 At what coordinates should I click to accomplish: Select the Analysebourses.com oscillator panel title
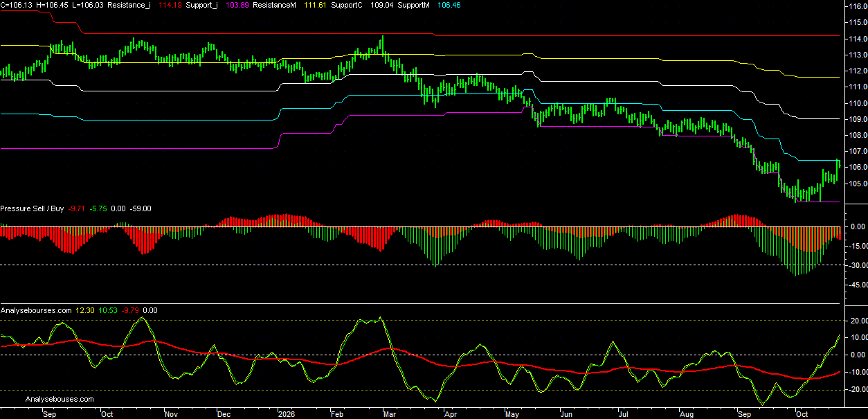tap(36, 310)
